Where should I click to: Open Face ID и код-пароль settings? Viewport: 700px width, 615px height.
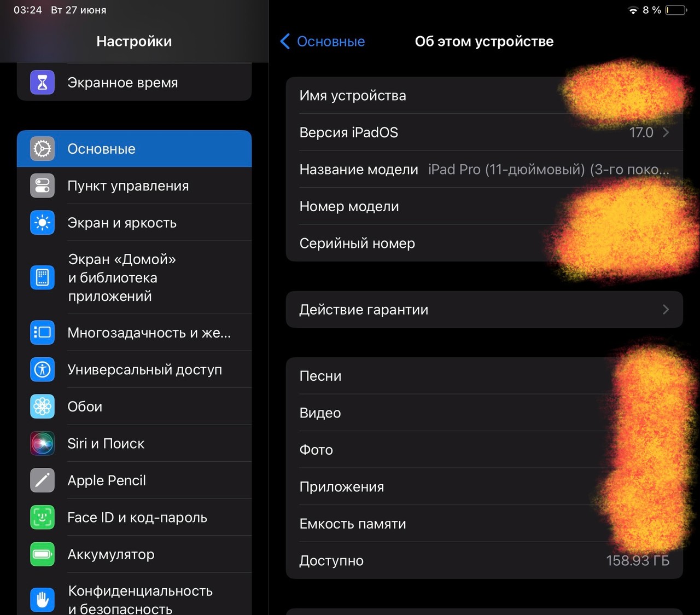[134, 518]
